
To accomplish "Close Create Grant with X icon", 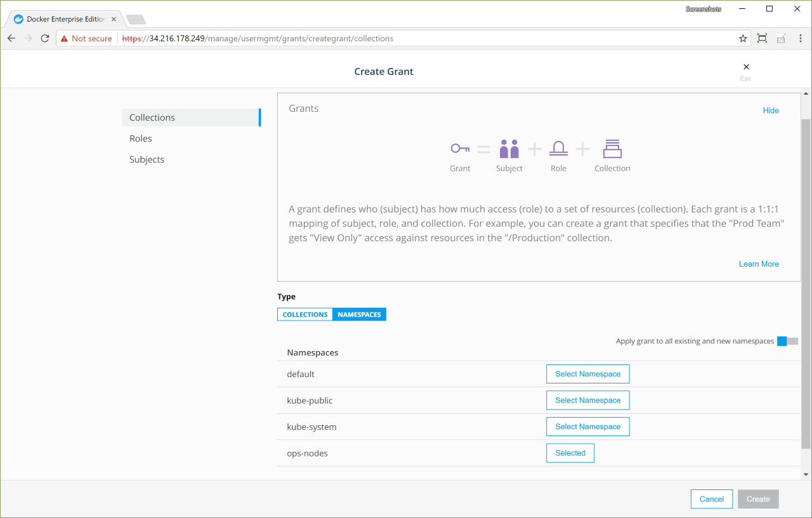I will (x=746, y=67).
